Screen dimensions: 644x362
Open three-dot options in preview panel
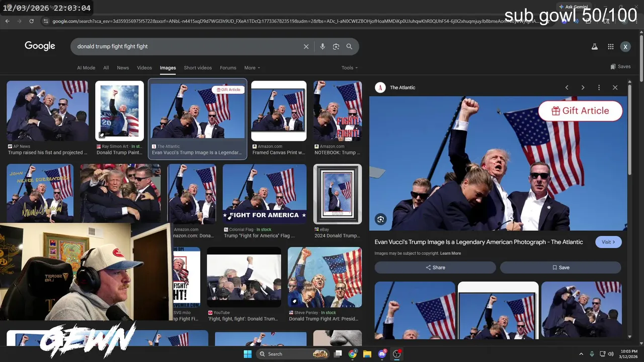(x=599, y=87)
